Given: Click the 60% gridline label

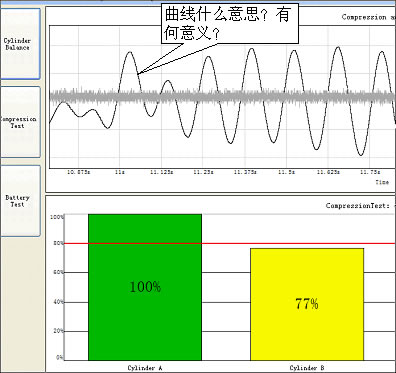Looking at the screenshot, I should coord(58,272).
